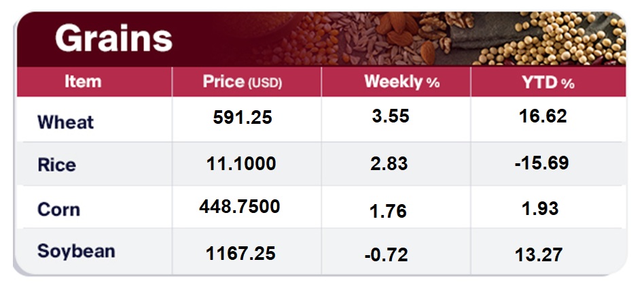
Task: Click the Corn row label
Action: click(58, 209)
